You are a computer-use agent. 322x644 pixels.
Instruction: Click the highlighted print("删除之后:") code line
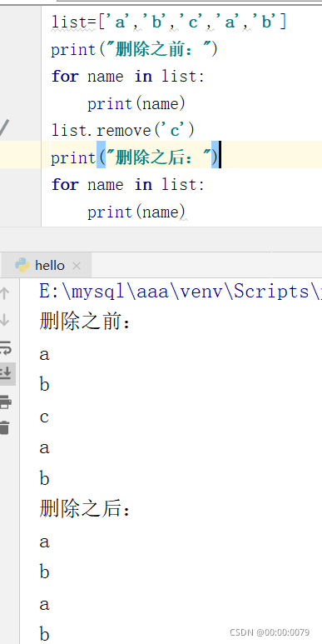point(136,157)
